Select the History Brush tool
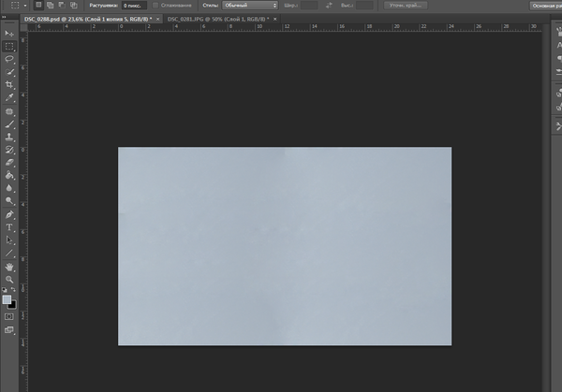 [9, 150]
